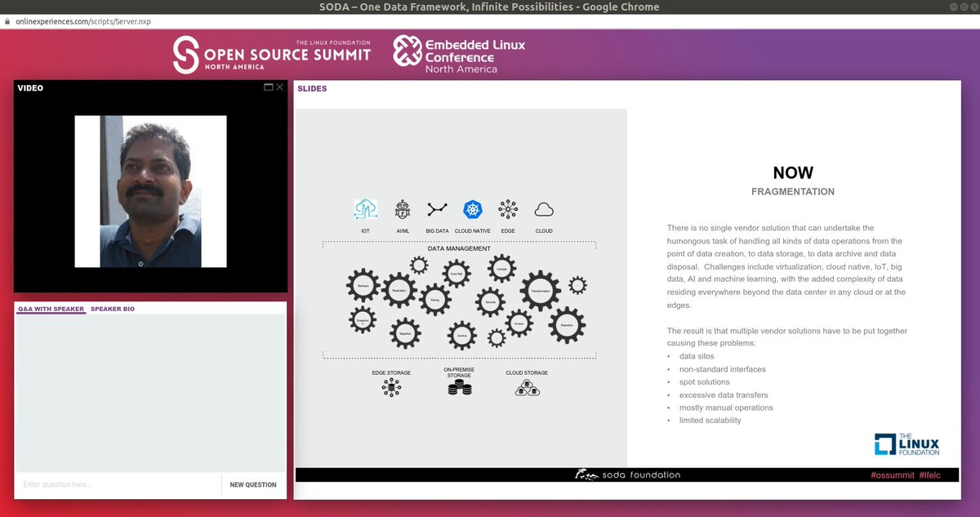Click the padlock icon in address bar
The width and height of the screenshot is (980, 517).
coord(7,22)
